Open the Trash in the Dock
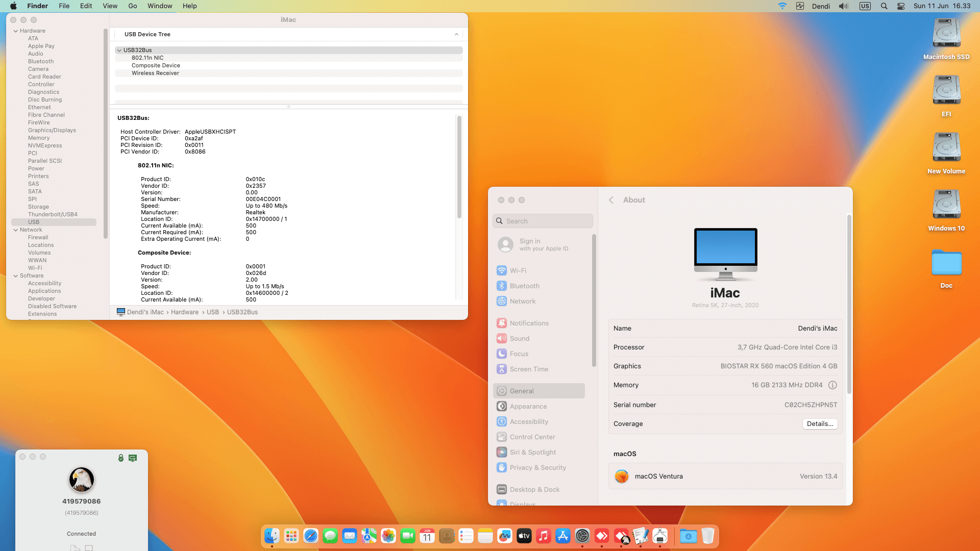Screen dimensions: 980x551 (707, 536)
